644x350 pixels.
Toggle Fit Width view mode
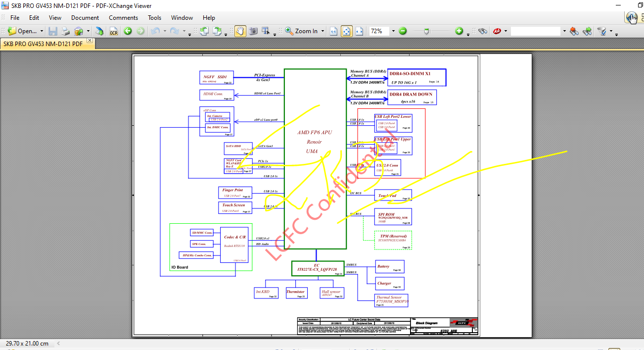pos(360,31)
